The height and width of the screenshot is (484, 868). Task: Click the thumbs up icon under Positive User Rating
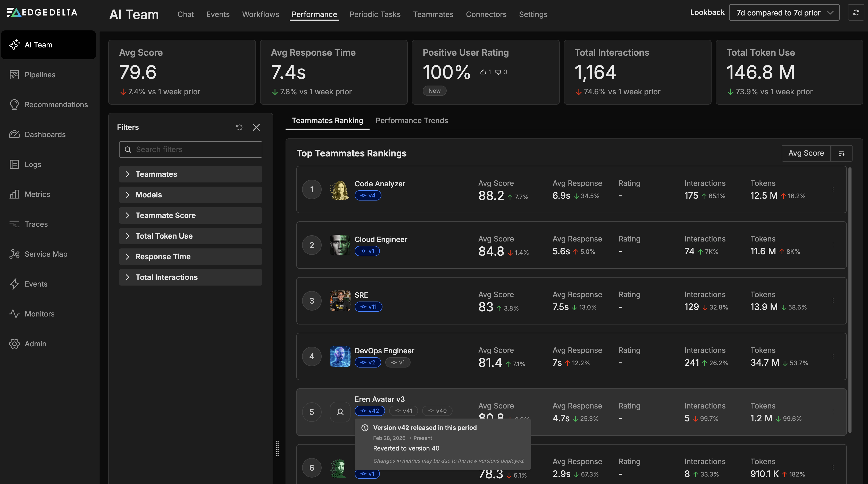(483, 72)
